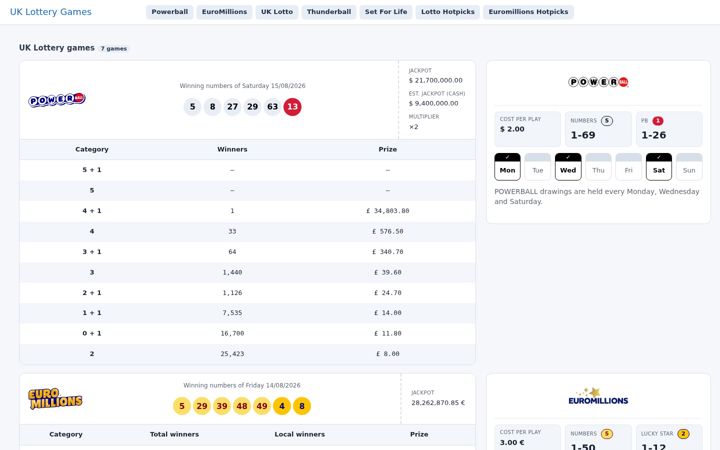Click the 3 + 1 category row
The image size is (720, 450).
click(248, 252)
